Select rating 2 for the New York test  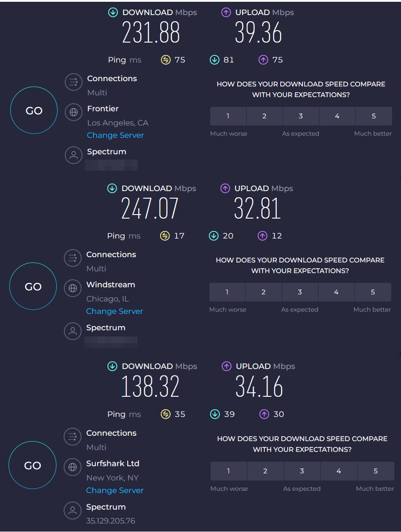point(265,471)
